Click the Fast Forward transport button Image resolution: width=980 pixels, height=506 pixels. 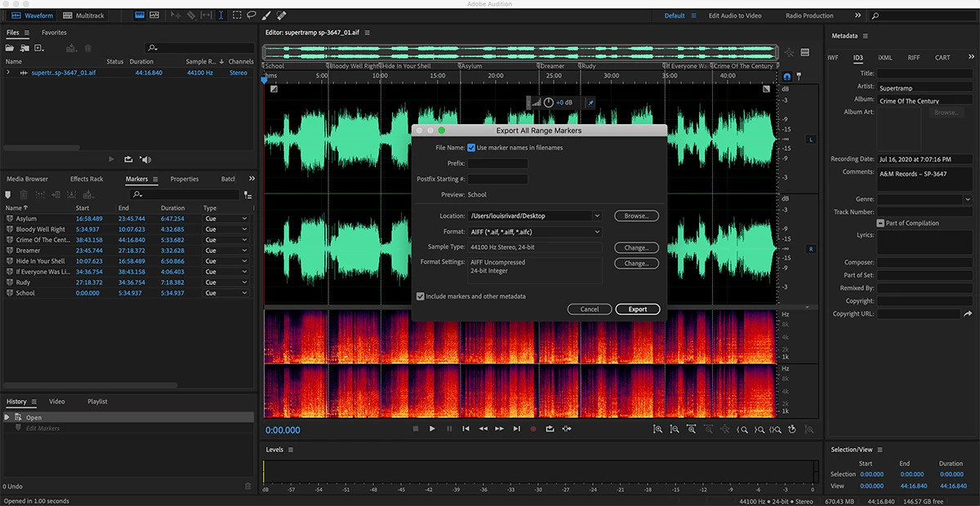coord(500,428)
